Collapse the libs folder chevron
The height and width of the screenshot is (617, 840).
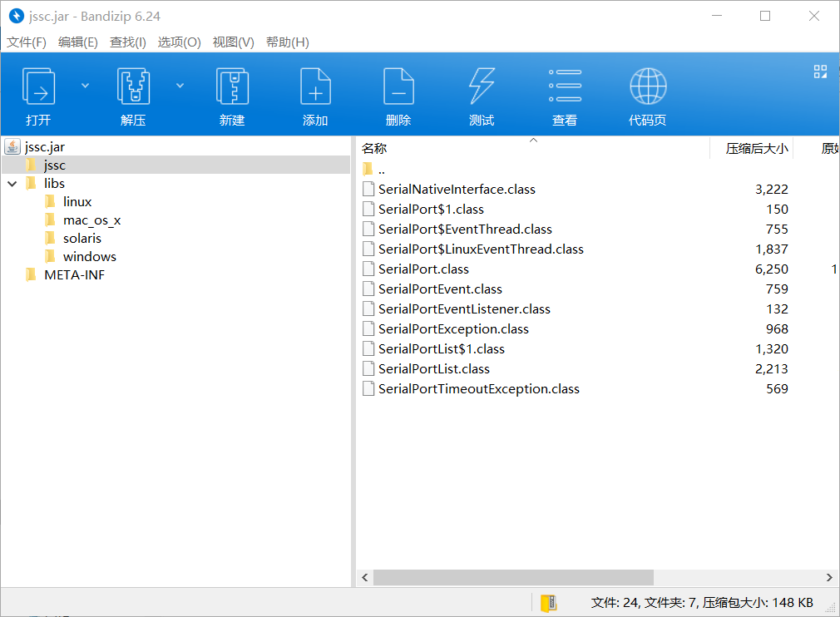[12, 184]
